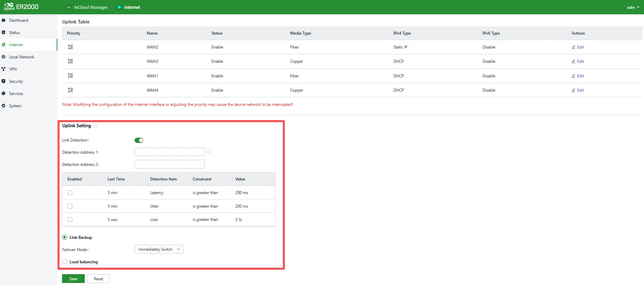Image resolution: width=644 pixels, height=285 pixels.
Task: Click the Internet status indicator dot in header
Action: (x=119, y=7)
